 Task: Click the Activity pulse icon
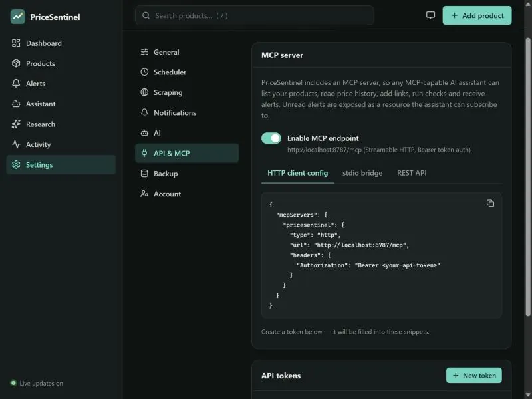16,144
